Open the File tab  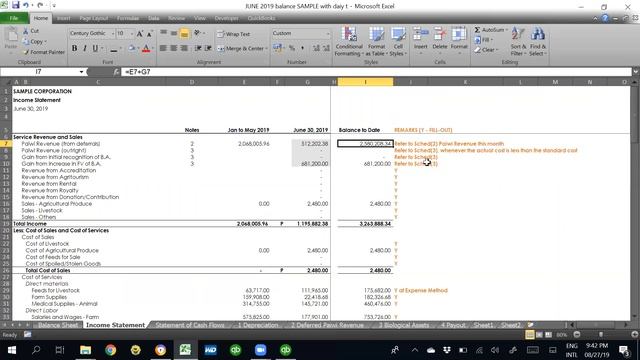point(14,18)
